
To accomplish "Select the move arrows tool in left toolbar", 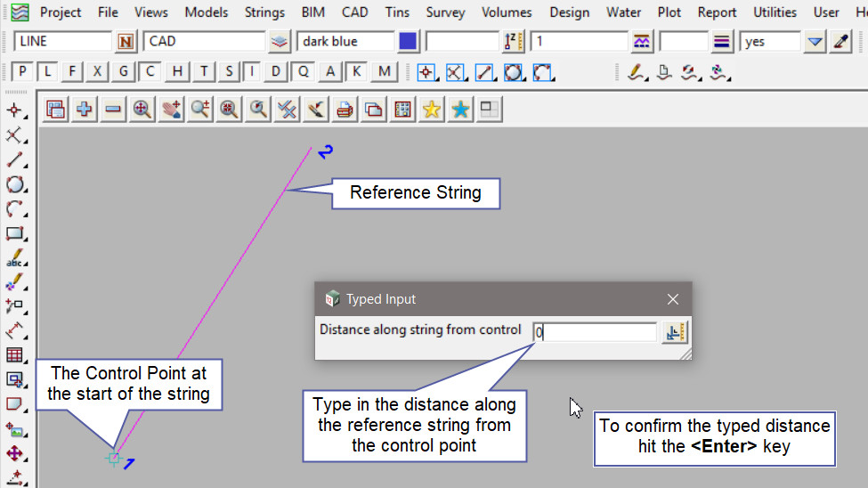I will (x=14, y=453).
